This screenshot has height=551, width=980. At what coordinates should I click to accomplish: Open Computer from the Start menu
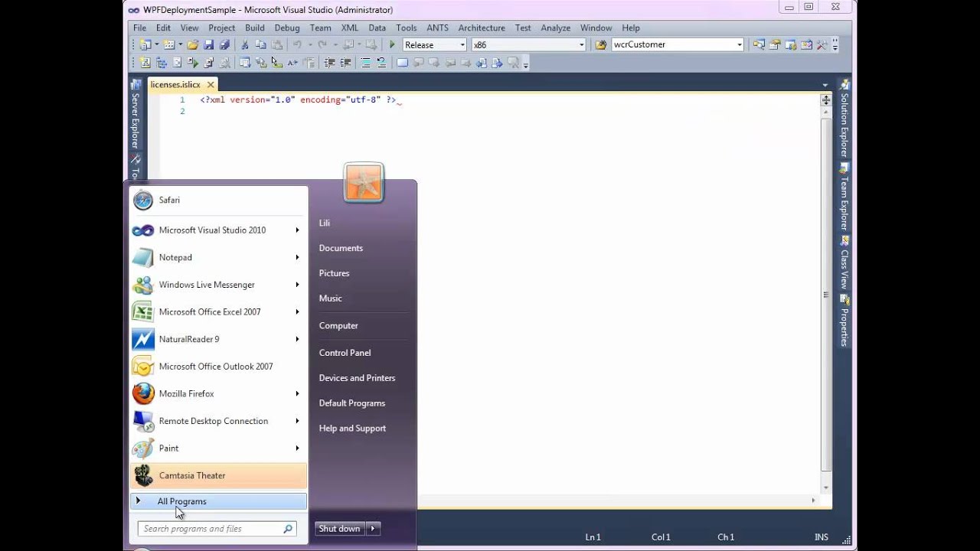(x=338, y=325)
